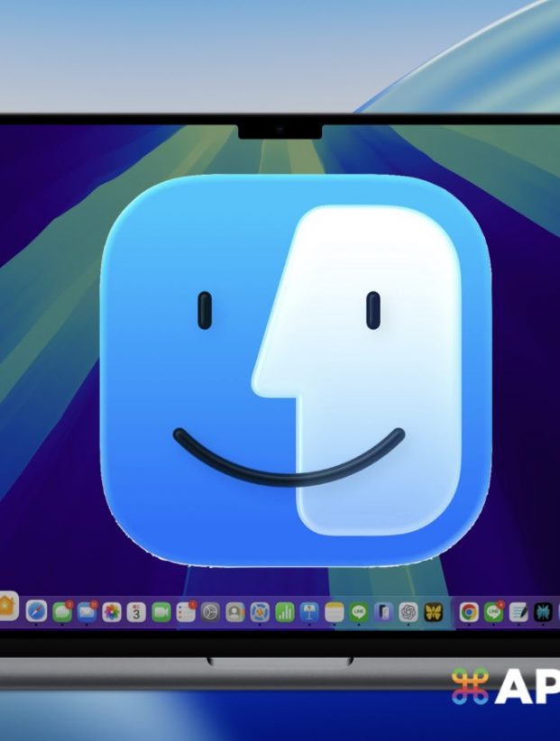Viewport: 560px width, 741px height.
Task: Open Keynote from the Dock
Action: [x=309, y=612]
